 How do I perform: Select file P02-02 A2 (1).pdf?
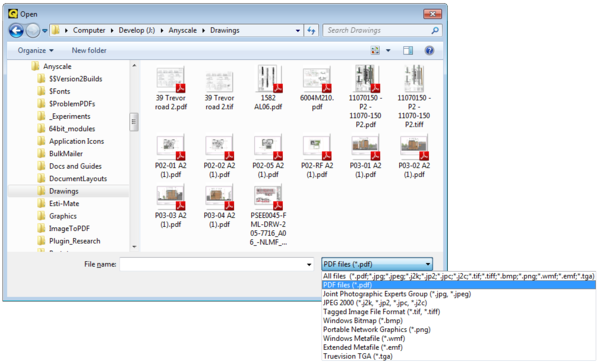coord(219,156)
